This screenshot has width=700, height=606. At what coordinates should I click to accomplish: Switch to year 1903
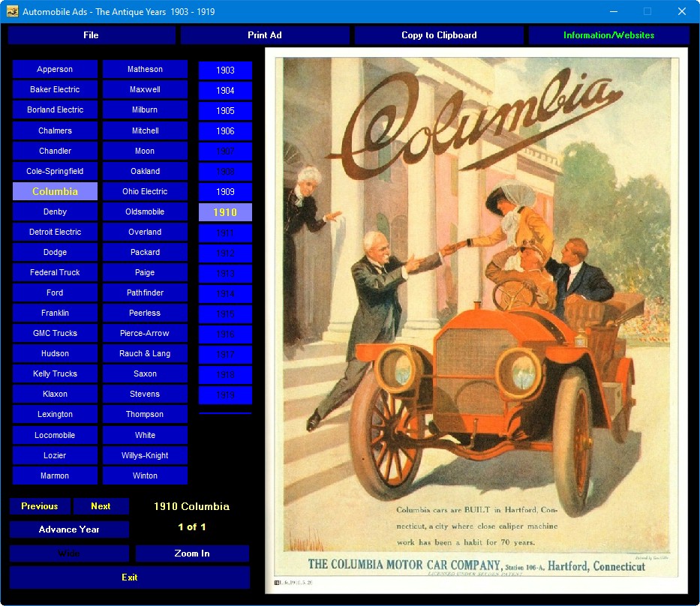tap(225, 70)
